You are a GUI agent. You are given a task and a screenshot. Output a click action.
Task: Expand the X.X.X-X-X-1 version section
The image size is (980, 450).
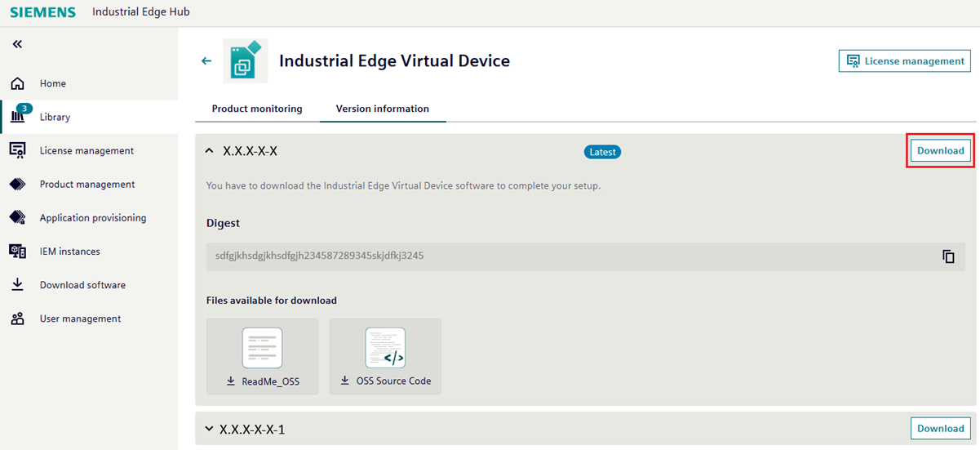click(209, 429)
